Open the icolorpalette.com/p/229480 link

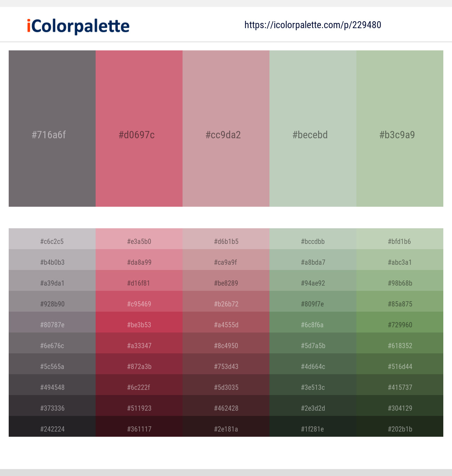(313, 25)
